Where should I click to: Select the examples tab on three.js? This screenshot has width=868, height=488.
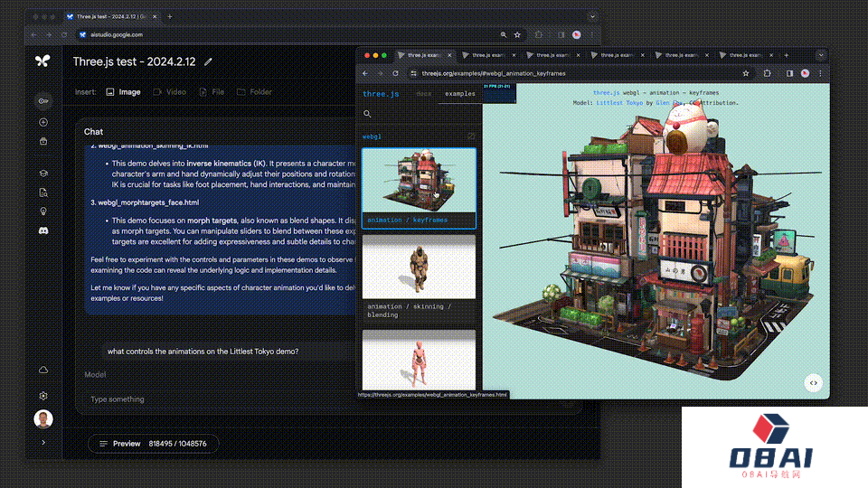[x=460, y=94]
